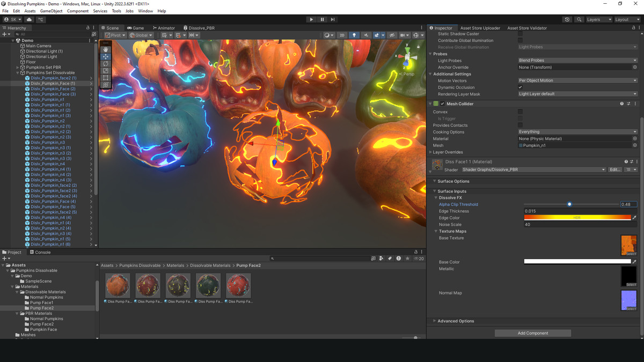This screenshot has height=362, width=644.
Task: Toggle scene view audio mute
Action: pyautogui.click(x=367, y=35)
